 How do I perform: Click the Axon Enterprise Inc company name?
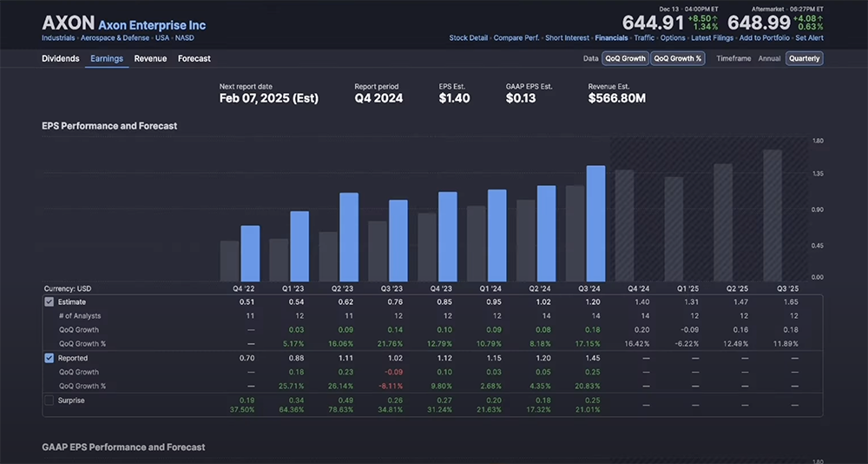152,25
